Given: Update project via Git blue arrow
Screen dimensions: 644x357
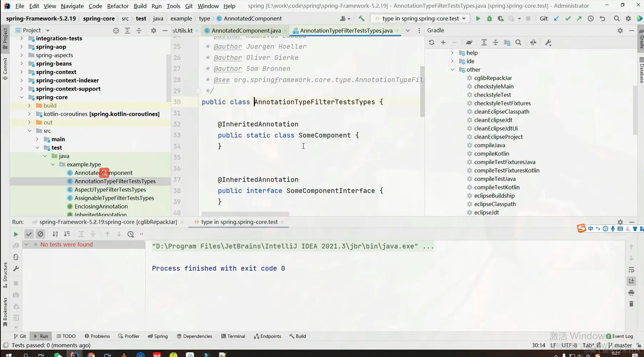Looking at the screenshot, I should [x=556, y=19].
